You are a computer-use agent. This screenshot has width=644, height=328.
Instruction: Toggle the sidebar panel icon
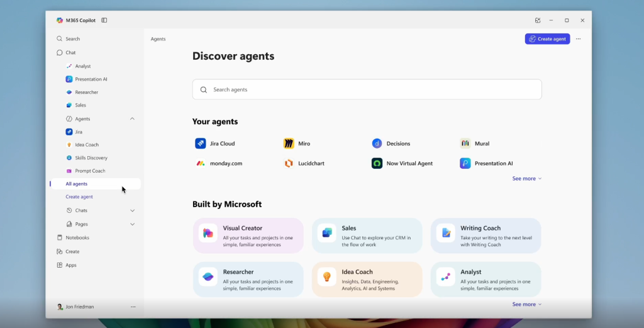(x=104, y=20)
